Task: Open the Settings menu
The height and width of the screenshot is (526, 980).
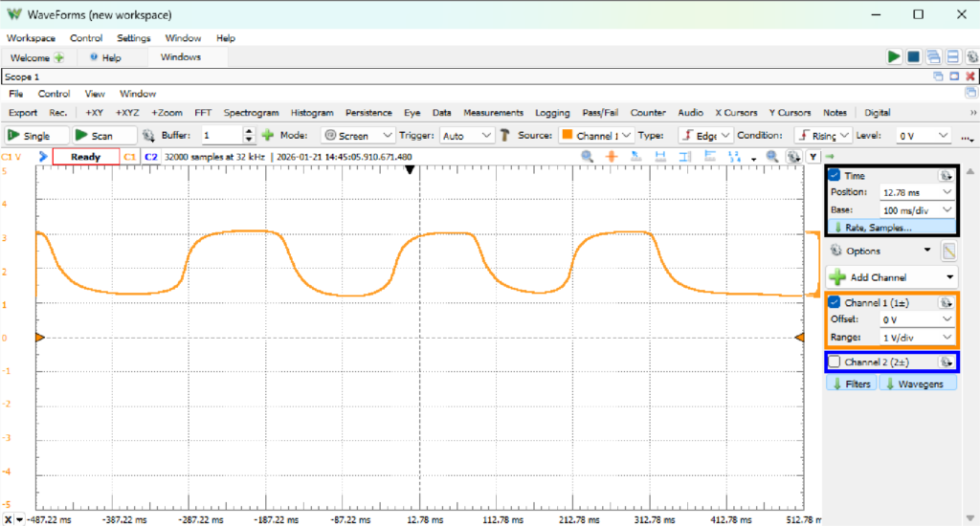Action: coord(133,38)
